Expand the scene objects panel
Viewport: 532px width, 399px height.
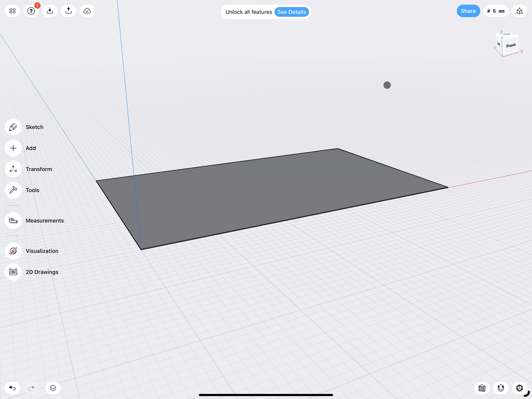53,388
